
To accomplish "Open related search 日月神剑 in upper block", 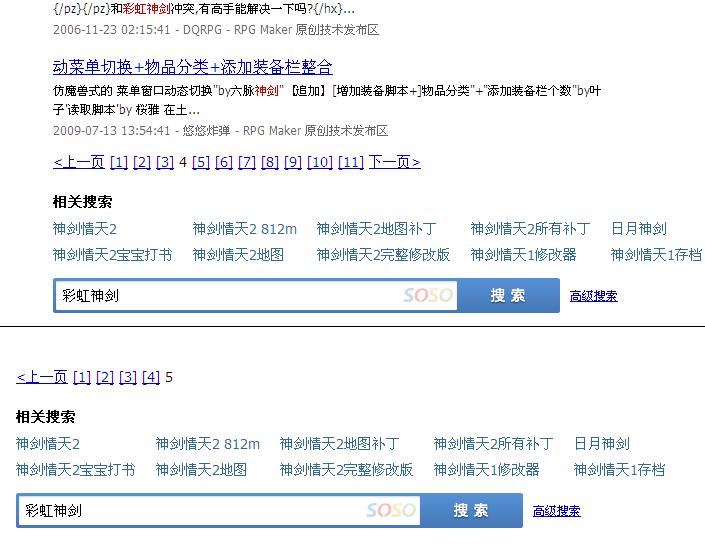I will [x=638, y=229].
